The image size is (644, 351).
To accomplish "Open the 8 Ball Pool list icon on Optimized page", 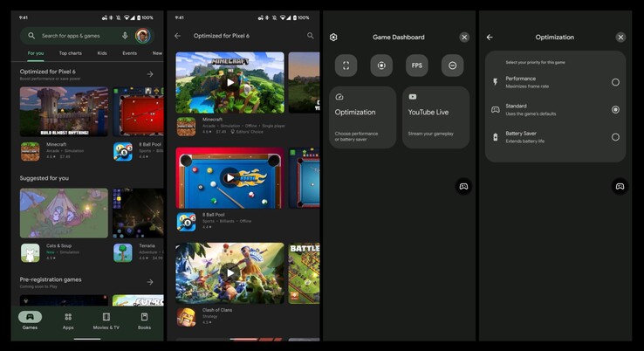I will point(186,222).
